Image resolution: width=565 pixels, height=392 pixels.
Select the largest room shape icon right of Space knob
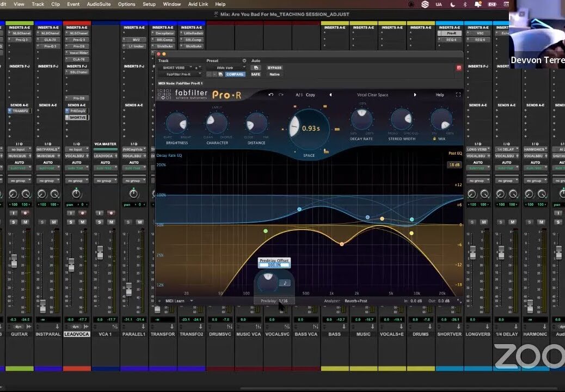[337, 129]
